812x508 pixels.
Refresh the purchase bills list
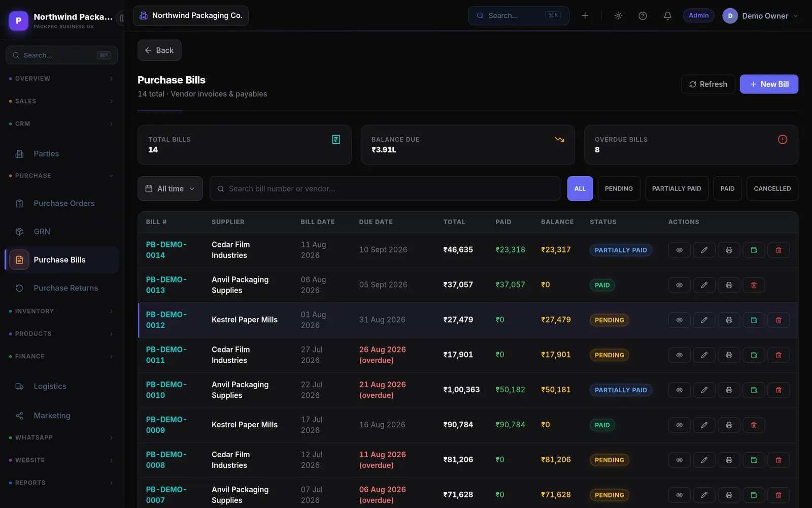pyautogui.click(x=708, y=84)
